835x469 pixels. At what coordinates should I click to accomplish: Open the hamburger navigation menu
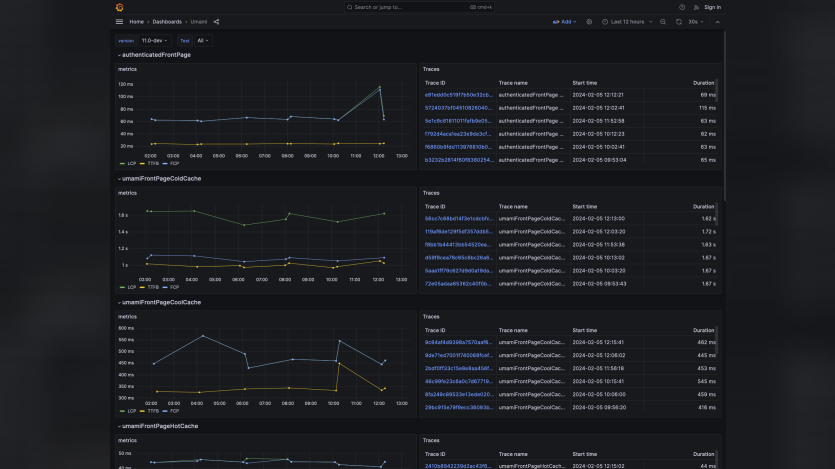pos(119,22)
